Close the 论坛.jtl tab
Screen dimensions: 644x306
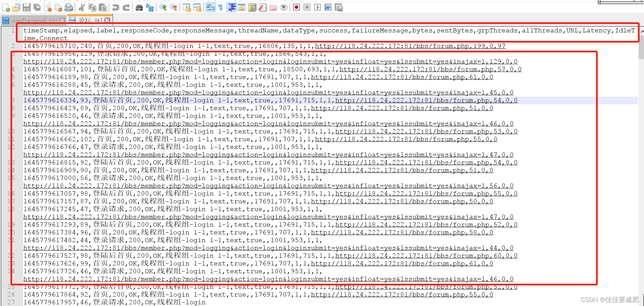[107, 20]
